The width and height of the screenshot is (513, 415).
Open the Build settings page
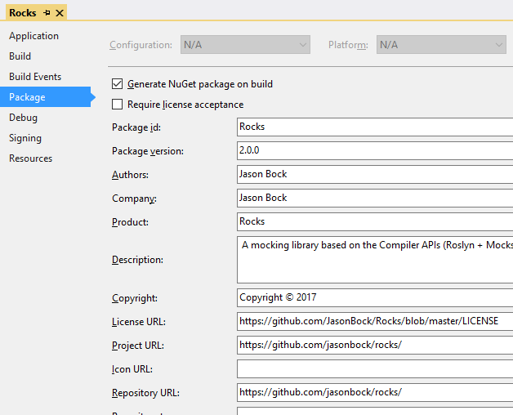[20, 56]
